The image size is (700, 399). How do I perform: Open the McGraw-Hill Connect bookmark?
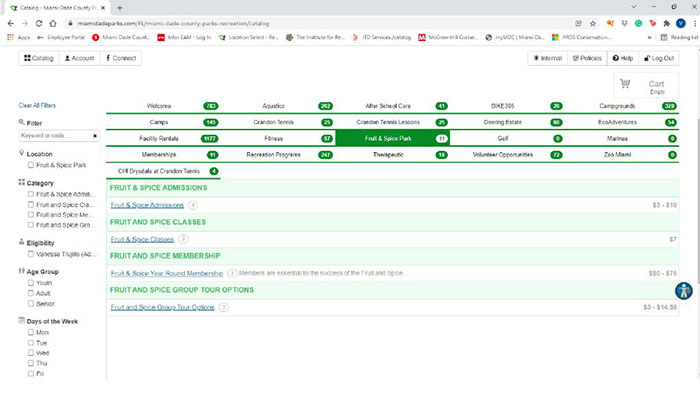tap(448, 37)
